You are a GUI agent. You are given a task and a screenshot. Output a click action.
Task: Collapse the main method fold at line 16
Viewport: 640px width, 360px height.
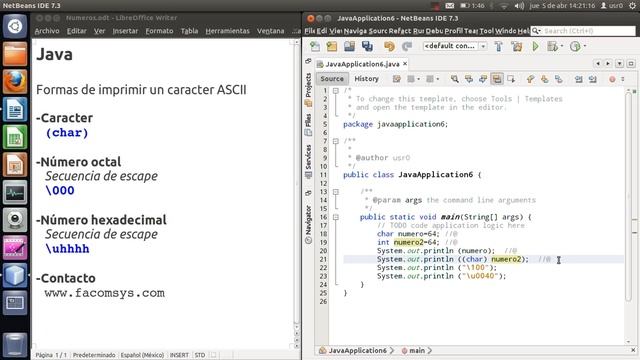pyautogui.click(x=336, y=217)
